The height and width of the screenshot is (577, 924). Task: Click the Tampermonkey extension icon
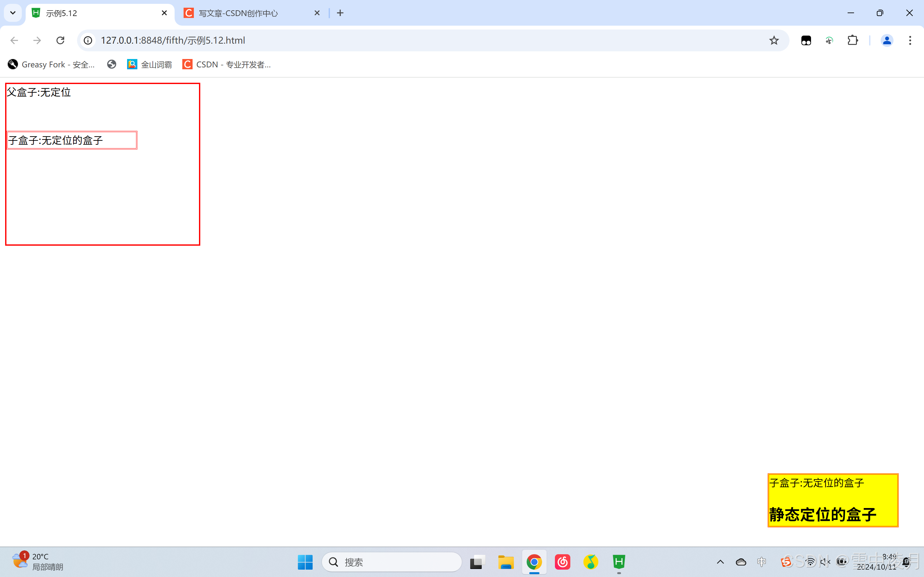[806, 40]
